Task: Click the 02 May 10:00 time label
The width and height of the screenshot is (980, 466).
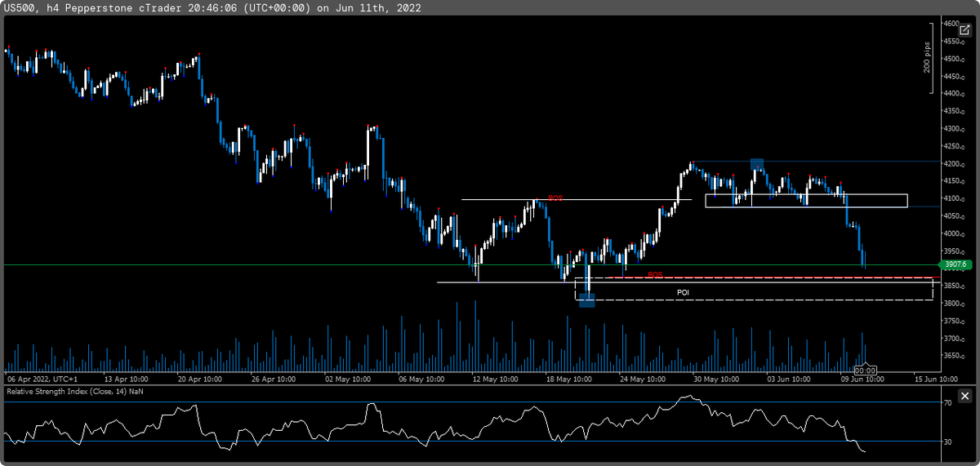Action: tap(350, 379)
